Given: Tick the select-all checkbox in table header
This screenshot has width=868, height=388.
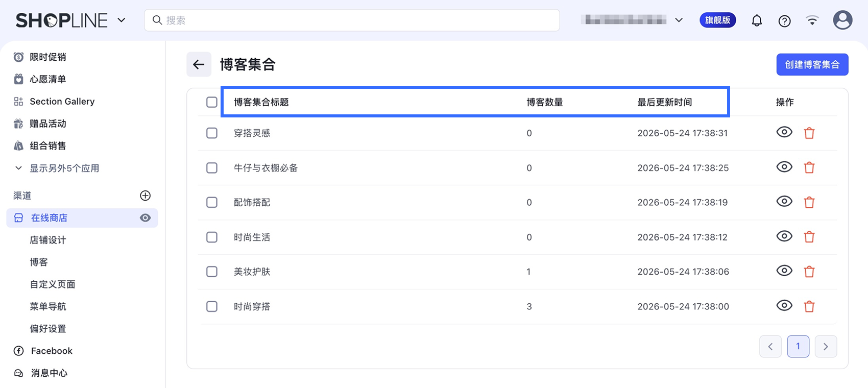Looking at the screenshot, I should [212, 102].
